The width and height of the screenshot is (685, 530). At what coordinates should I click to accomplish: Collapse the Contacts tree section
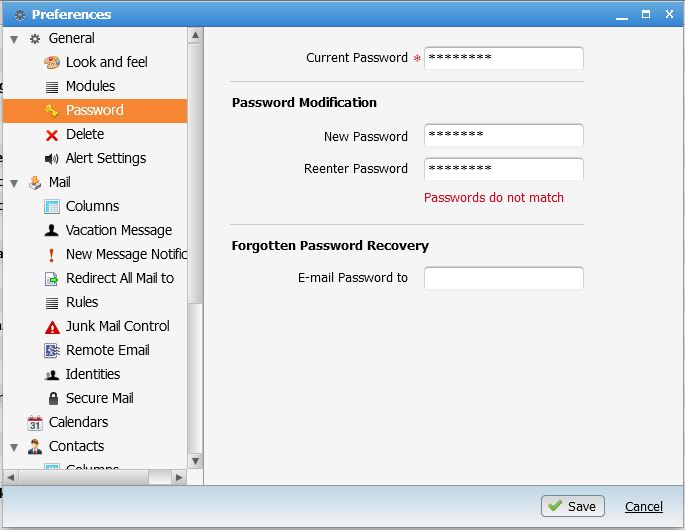[x=14, y=447]
